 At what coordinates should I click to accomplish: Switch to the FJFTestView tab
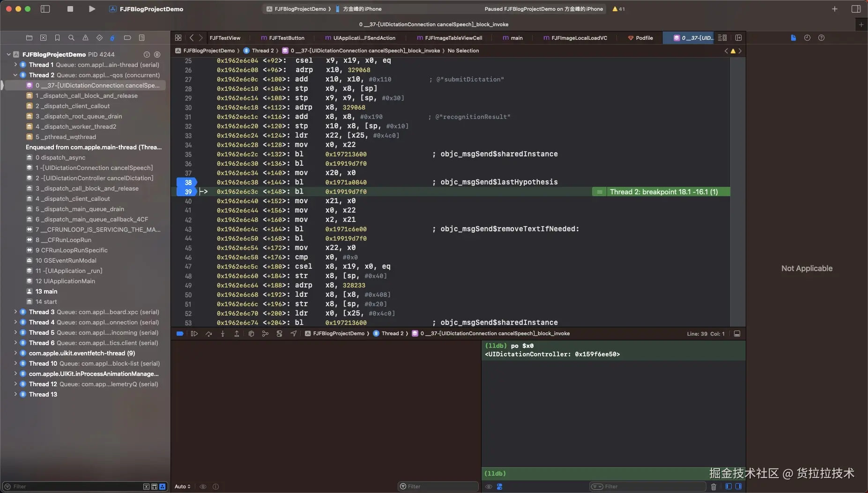225,38
